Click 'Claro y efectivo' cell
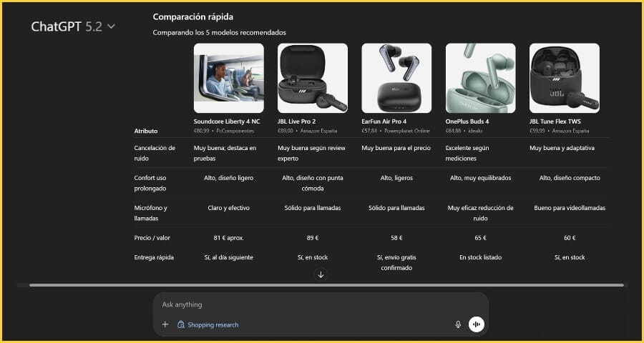644x343 pixels. click(x=229, y=208)
